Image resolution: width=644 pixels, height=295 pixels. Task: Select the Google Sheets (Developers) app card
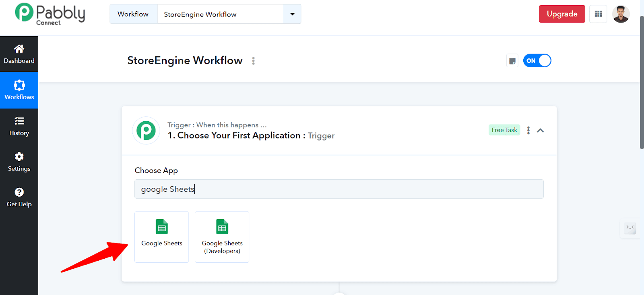pyautogui.click(x=222, y=237)
